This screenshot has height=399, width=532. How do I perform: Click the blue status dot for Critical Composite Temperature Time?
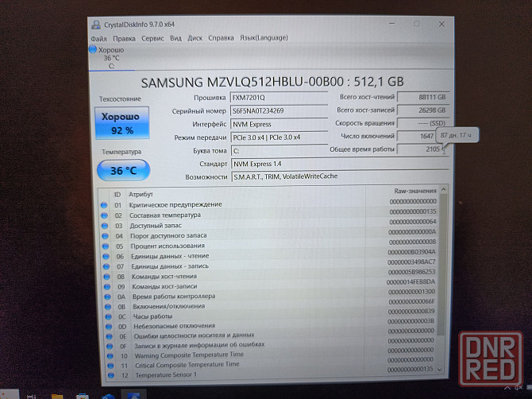click(x=110, y=366)
